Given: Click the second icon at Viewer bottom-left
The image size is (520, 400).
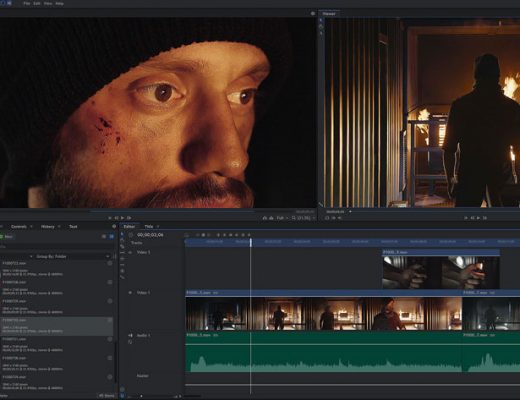Looking at the screenshot, I should [333, 218].
